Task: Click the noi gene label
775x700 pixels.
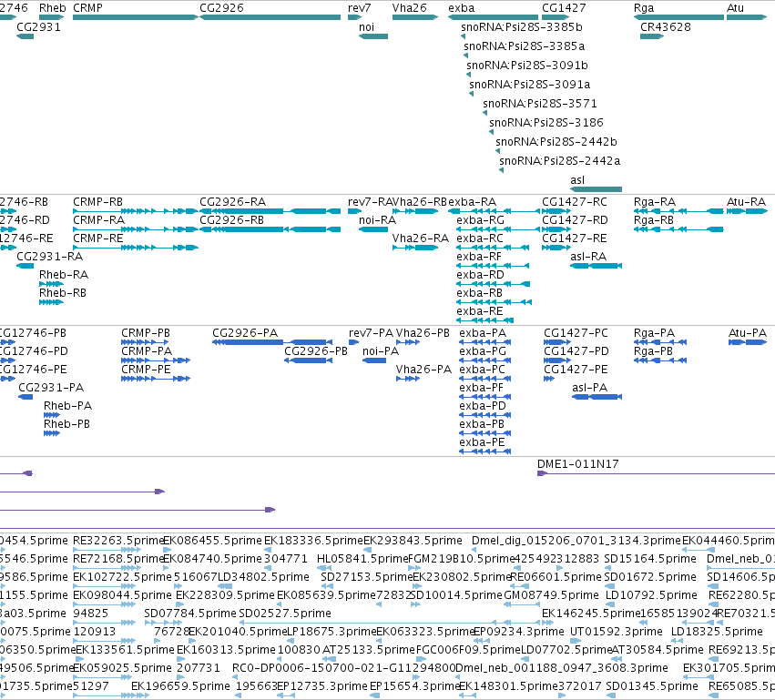Action: pos(366,27)
